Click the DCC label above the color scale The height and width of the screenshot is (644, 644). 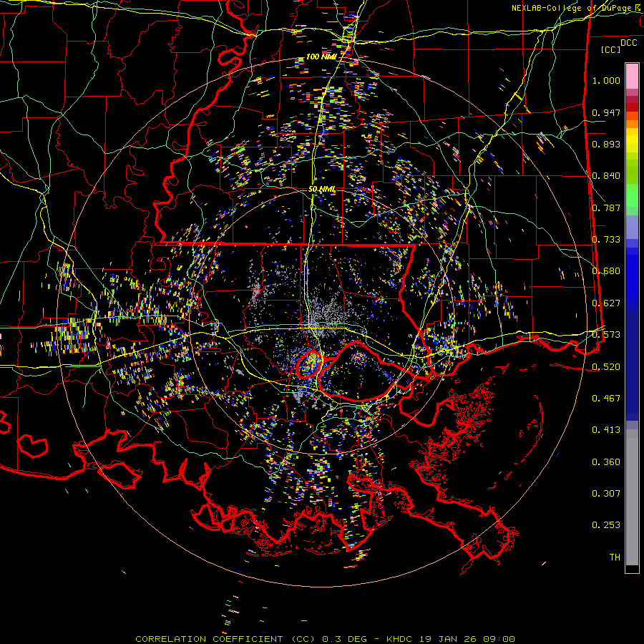coord(628,43)
